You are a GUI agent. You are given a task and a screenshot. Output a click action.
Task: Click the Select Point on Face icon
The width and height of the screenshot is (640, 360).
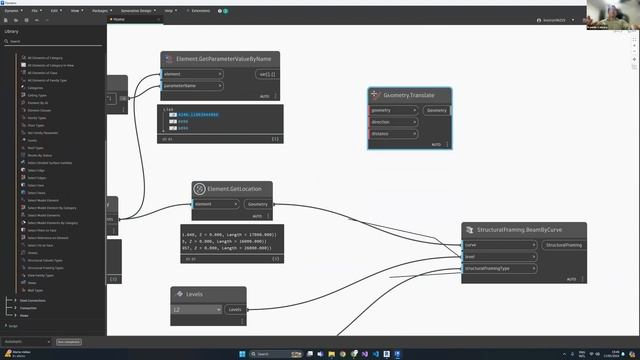coord(23,230)
